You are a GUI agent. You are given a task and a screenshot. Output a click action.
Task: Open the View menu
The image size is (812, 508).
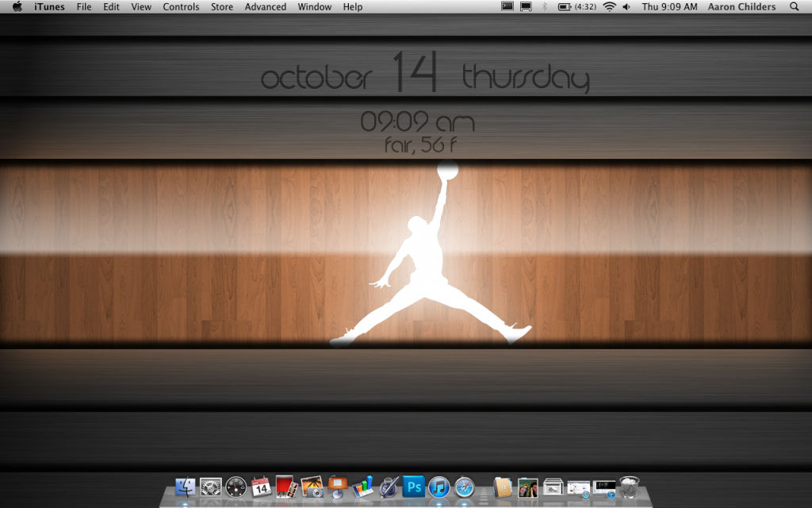click(x=141, y=6)
